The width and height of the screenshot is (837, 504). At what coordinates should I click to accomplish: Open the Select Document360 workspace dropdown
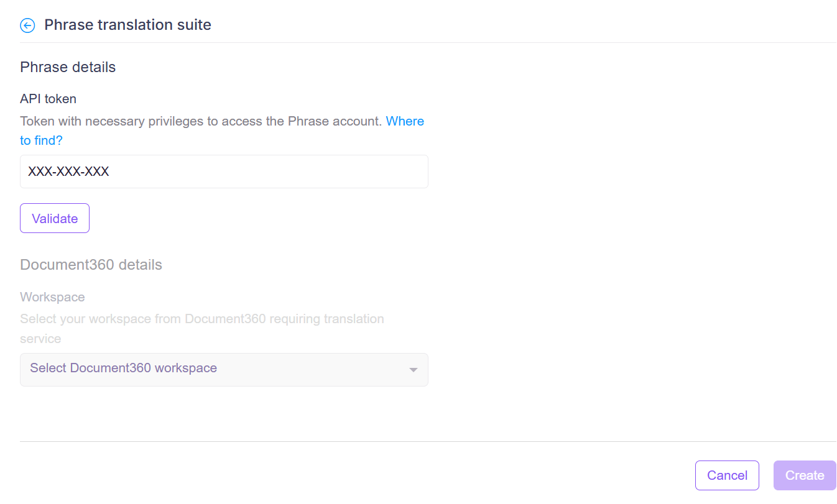coord(224,369)
